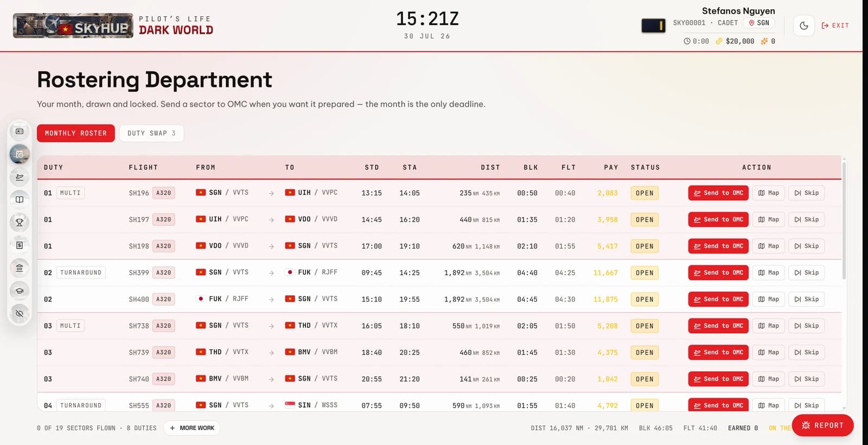
Task: Open the logbook book sidebar icon
Action: click(x=20, y=200)
